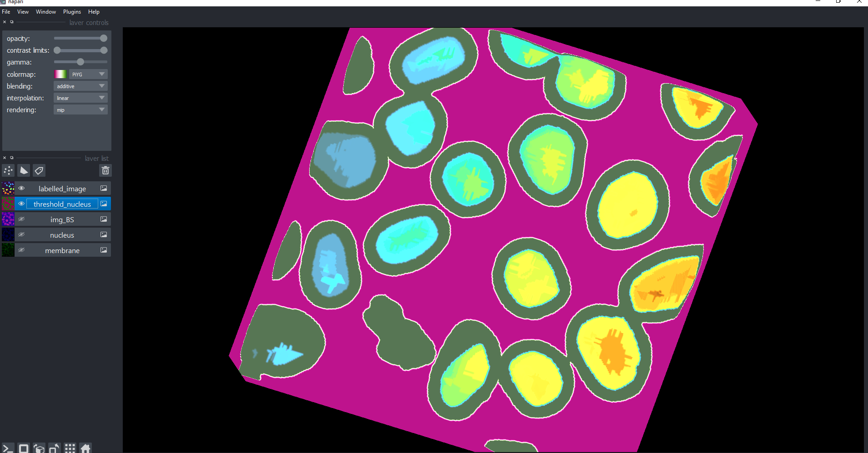
Task: Roll dimensions with the cube icon
Action: click(x=39, y=448)
